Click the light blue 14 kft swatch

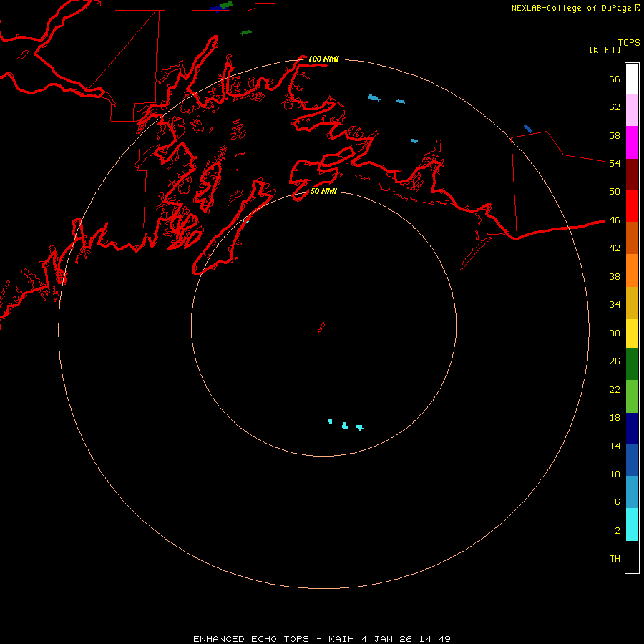(632, 492)
